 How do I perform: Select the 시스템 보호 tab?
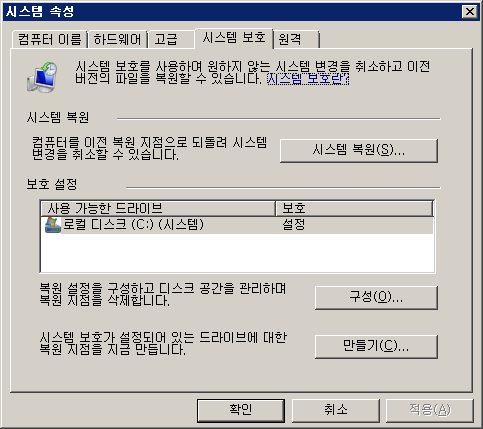234,38
